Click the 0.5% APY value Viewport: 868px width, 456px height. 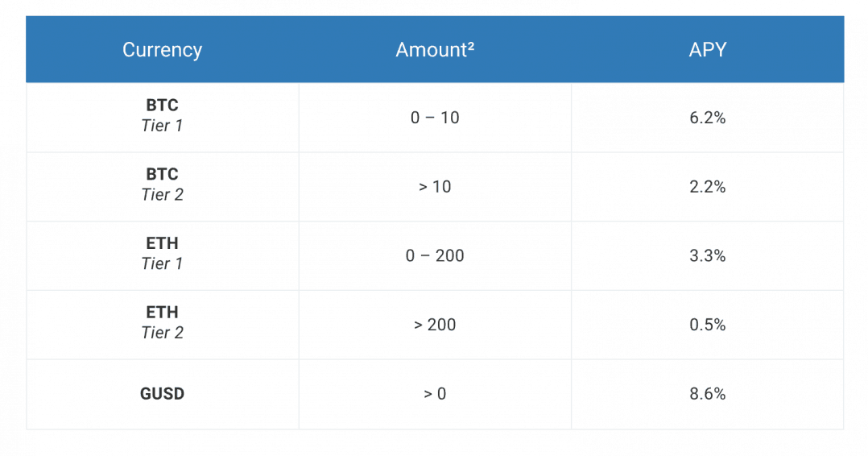click(x=708, y=325)
